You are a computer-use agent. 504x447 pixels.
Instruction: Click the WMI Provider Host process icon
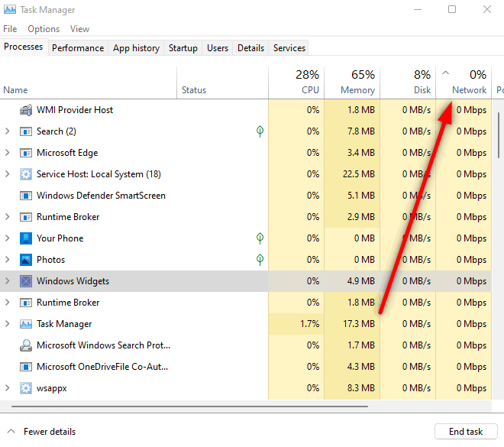pyautogui.click(x=26, y=110)
